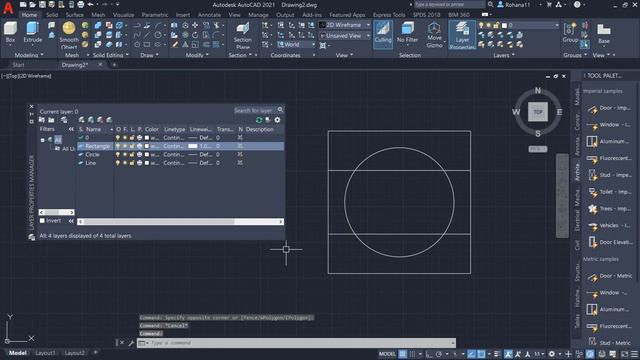Click color swatch of Rectangle layer
640x360 pixels.
click(x=147, y=146)
